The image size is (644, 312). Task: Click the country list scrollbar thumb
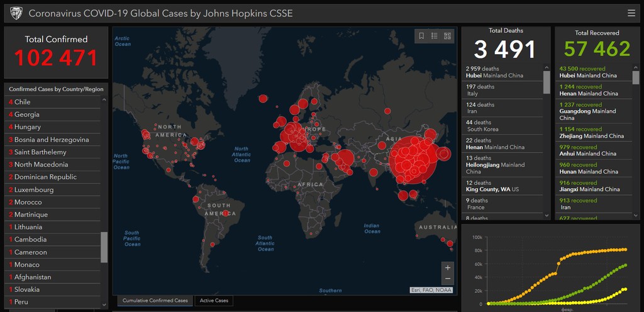[104, 247]
